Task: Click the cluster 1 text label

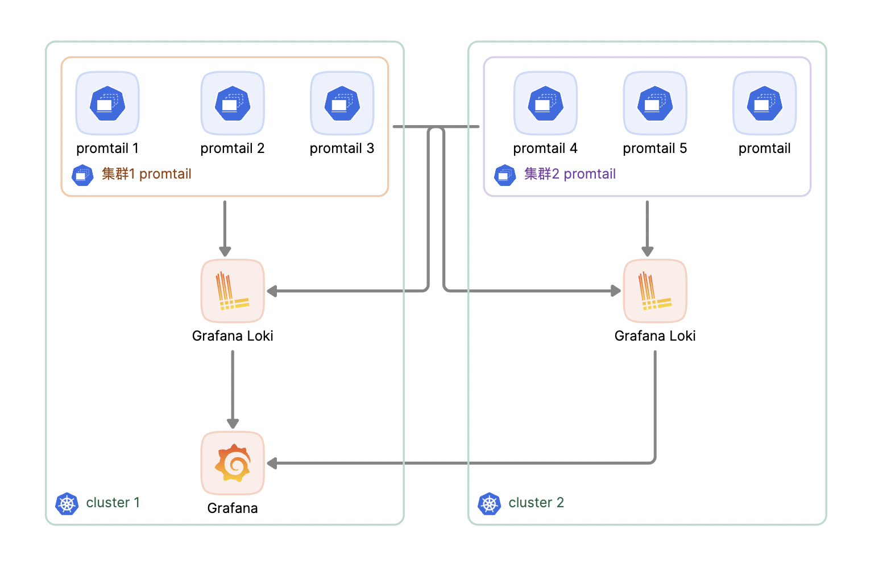Action: (x=113, y=503)
